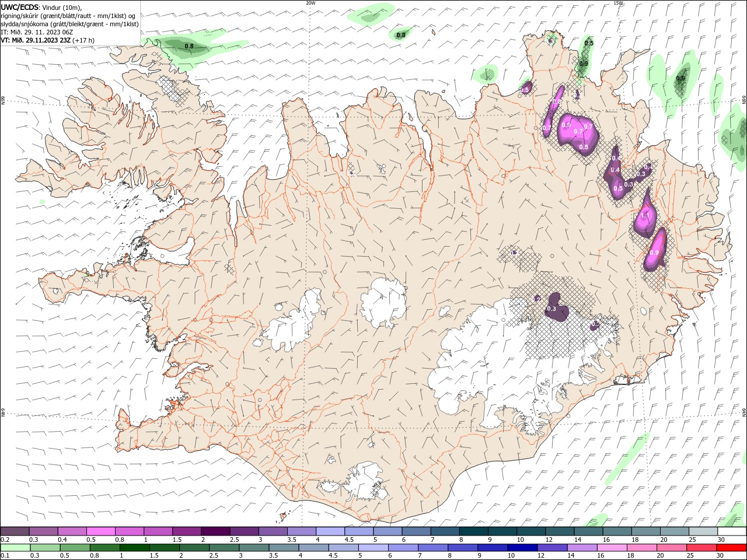The image size is (747, 560).
Task: Select the 'VT: Mið. 29.11.2023 23Z' valid time line
Action: [36, 40]
